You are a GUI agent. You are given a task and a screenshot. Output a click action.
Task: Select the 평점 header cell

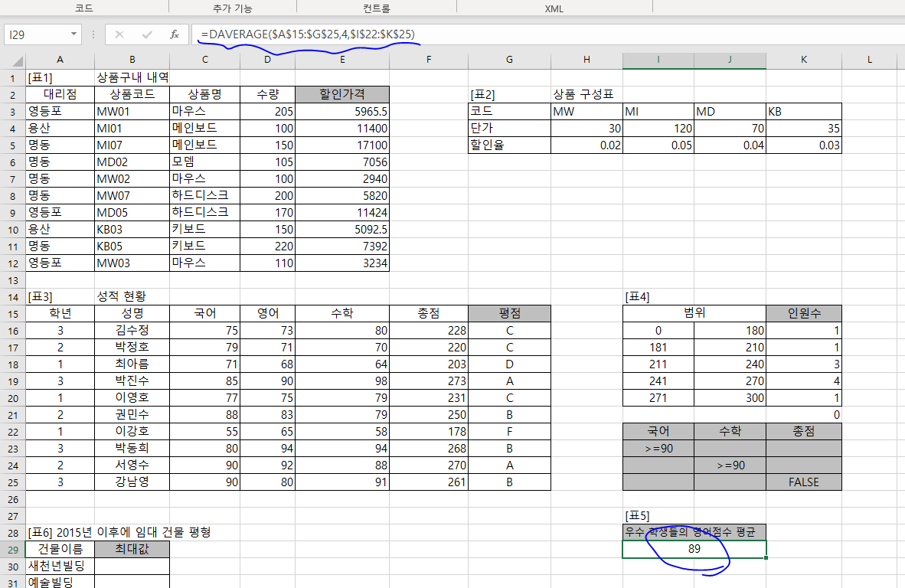[509, 313]
